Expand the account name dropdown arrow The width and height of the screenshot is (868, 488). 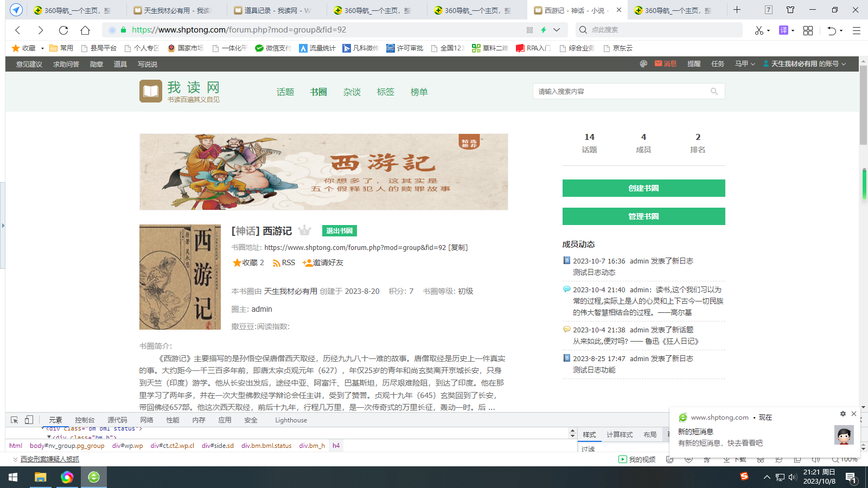[844, 64]
